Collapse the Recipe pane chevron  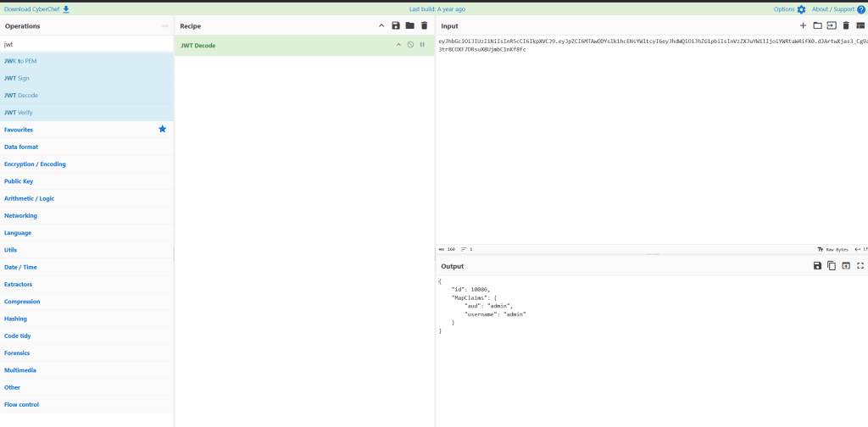(x=381, y=26)
